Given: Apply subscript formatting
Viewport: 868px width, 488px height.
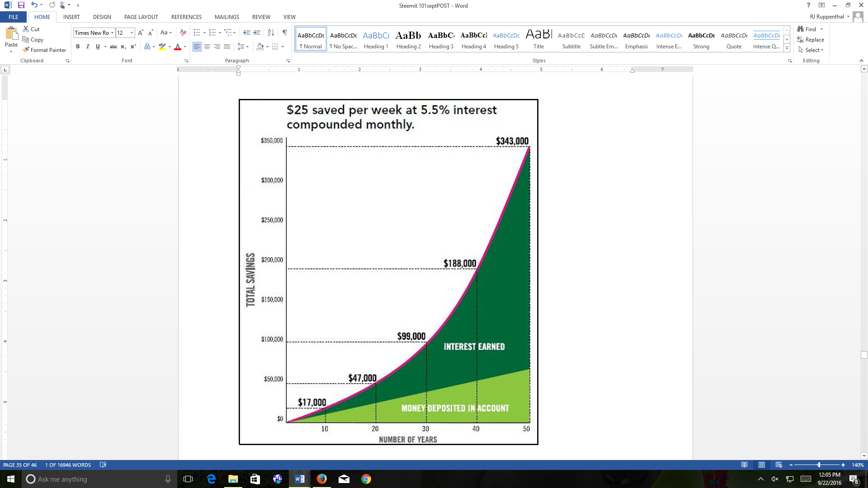Looking at the screenshot, I should pos(123,47).
